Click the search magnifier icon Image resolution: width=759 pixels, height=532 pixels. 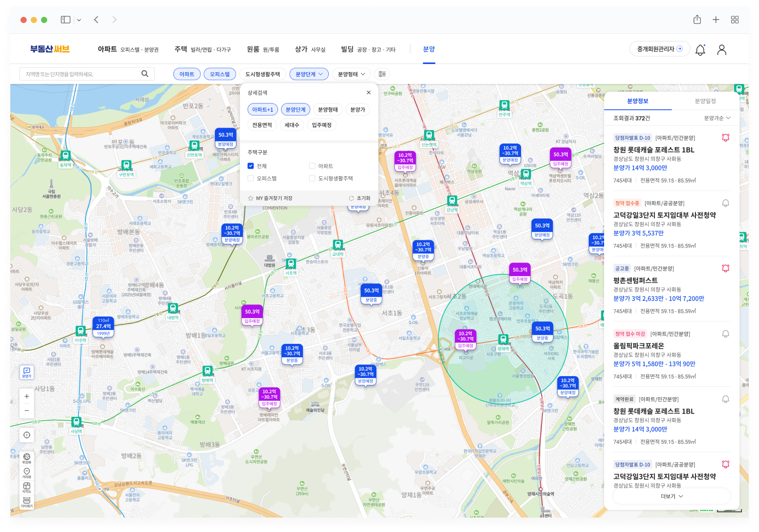[145, 74]
